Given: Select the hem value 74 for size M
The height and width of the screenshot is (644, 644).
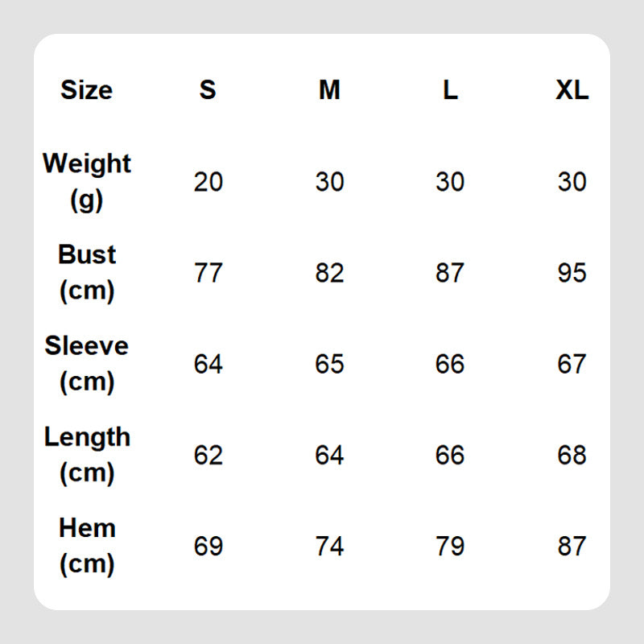Looking at the screenshot, I should pyautogui.click(x=329, y=546).
